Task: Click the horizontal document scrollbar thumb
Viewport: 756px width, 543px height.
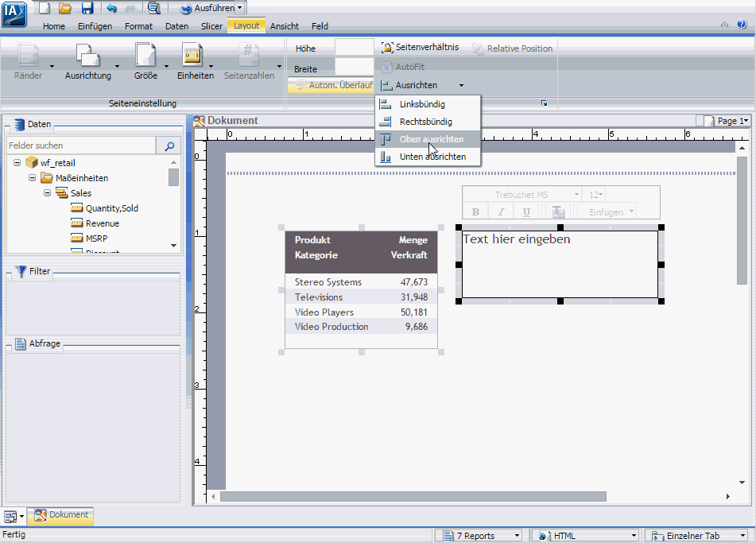Action: pos(413,496)
